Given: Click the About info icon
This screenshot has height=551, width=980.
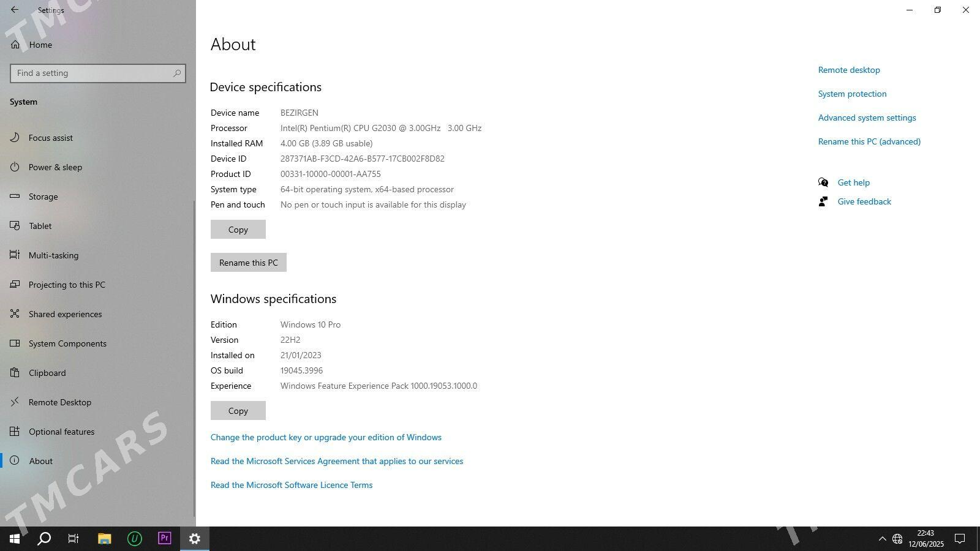Looking at the screenshot, I should [15, 461].
